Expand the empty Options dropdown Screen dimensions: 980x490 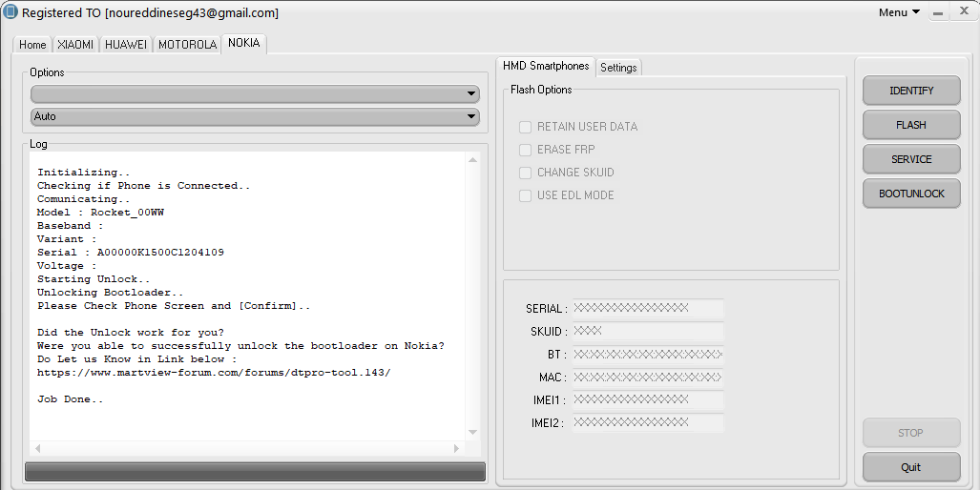[255, 93]
